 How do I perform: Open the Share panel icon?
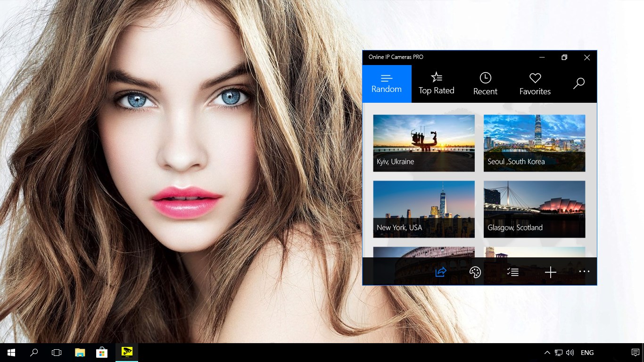[440, 272]
